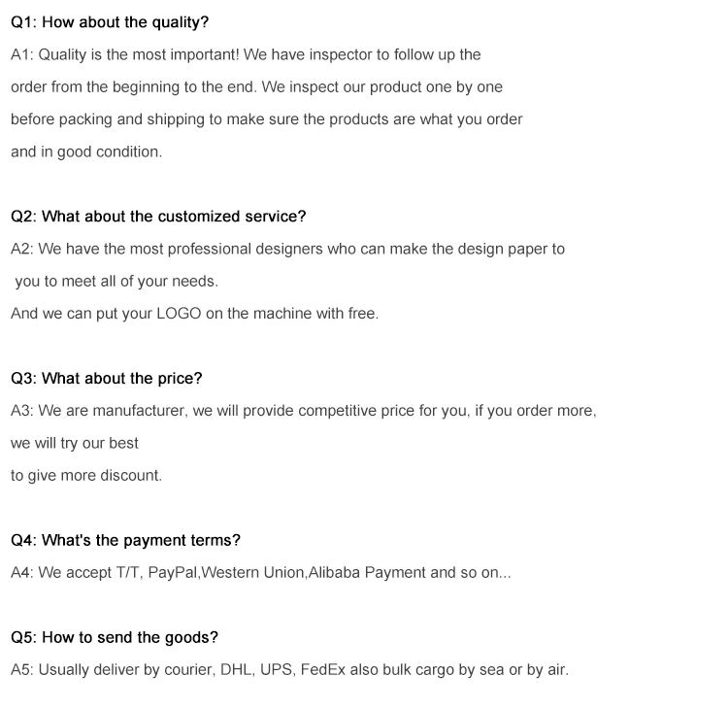Click the line "we will try our best"
Image resolution: width=728 pixels, height=708 pixels.
tap(75, 443)
